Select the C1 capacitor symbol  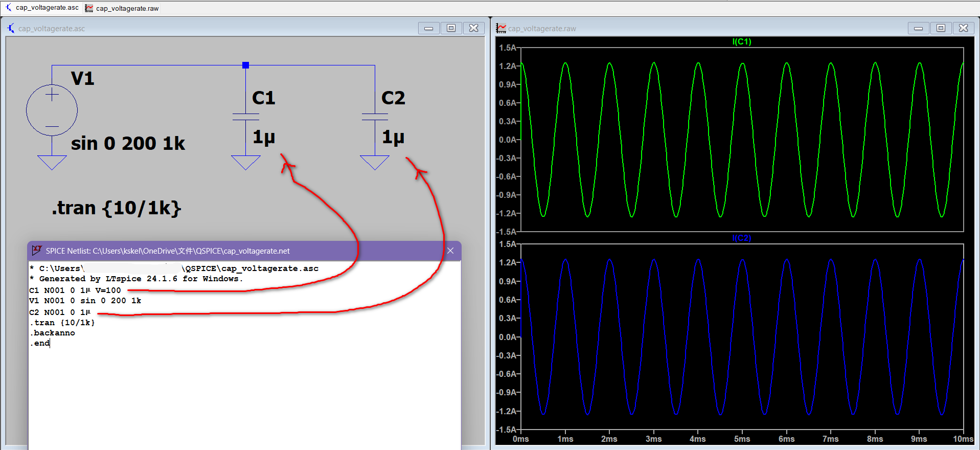click(x=245, y=117)
